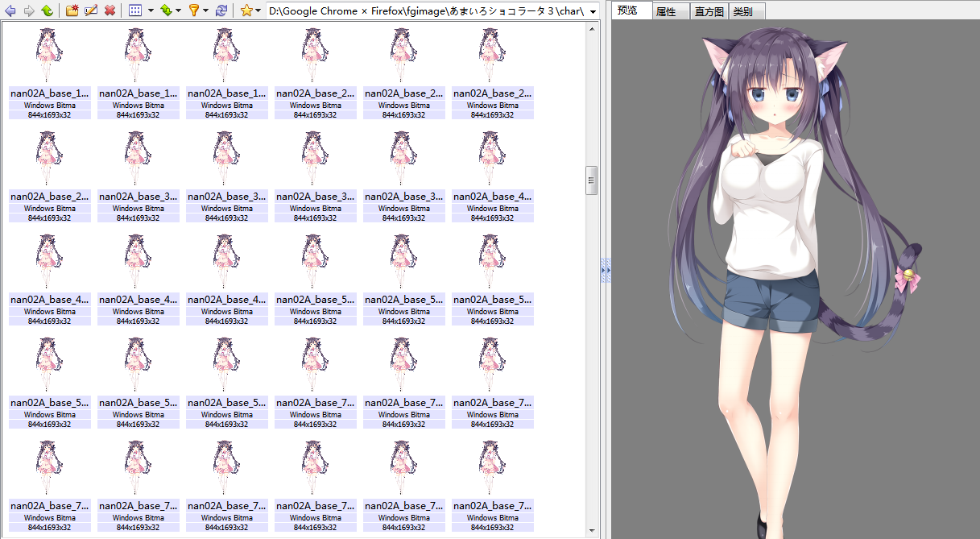Switch to the 属性 tab
The image size is (980, 539).
coord(671,12)
